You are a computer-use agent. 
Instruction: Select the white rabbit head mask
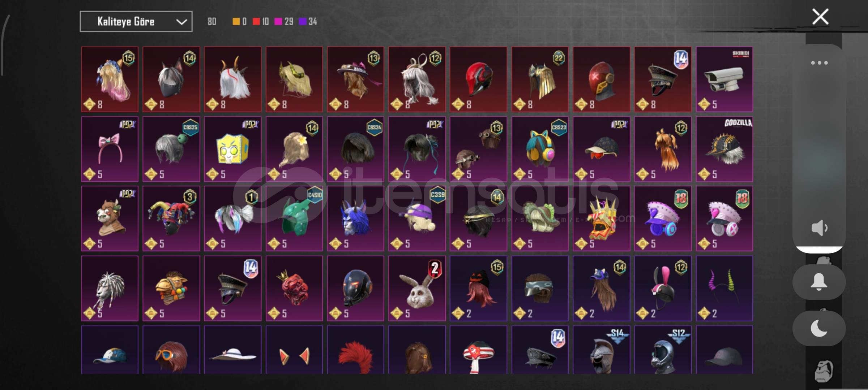pyautogui.click(x=417, y=288)
